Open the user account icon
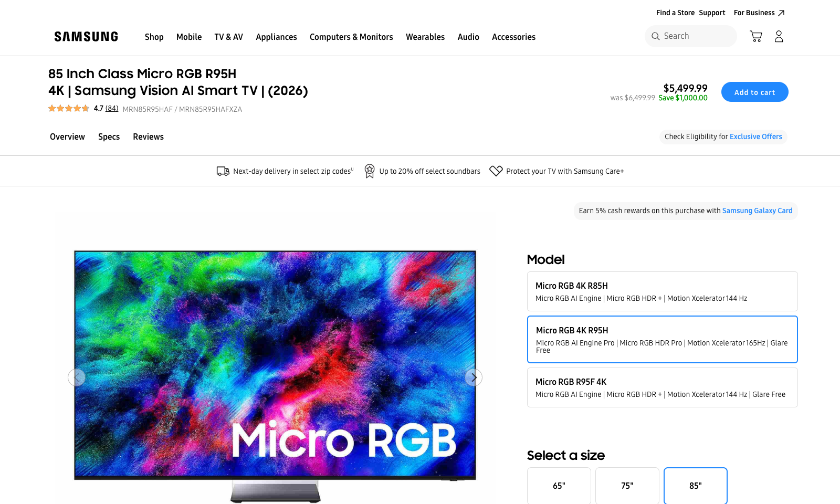The image size is (840, 504). pyautogui.click(x=779, y=36)
